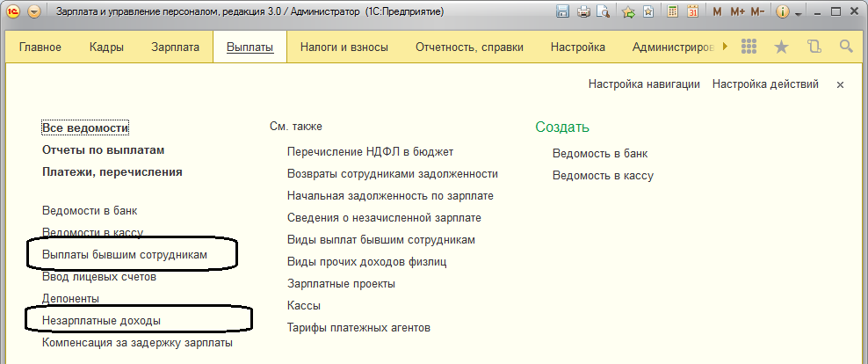Open Компенсация за задержку зарплаты
Viewport: 868px width, 364px height.
[x=137, y=343]
